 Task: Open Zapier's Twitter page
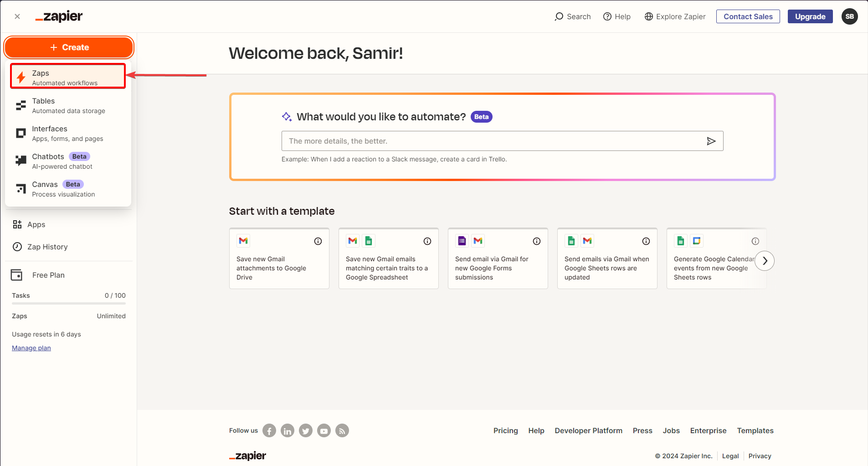point(305,430)
